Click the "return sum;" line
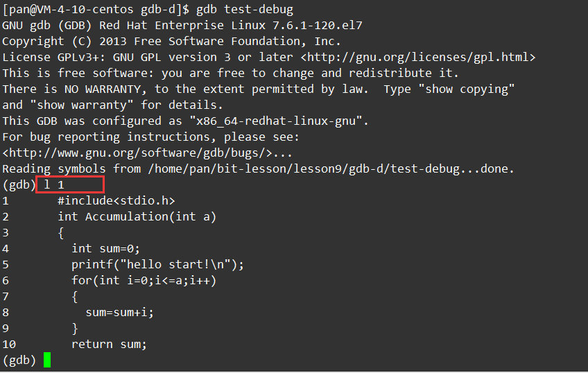 [109, 344]
